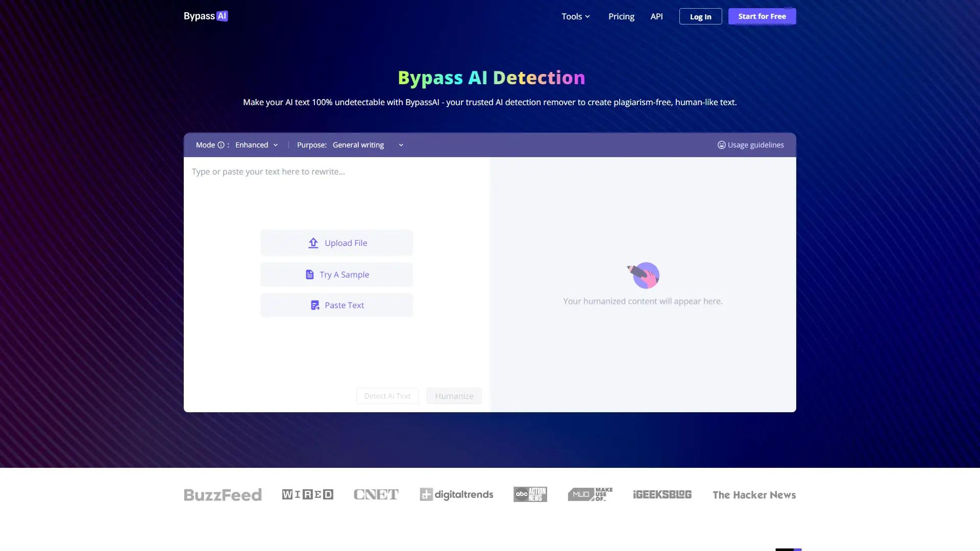Open the API page from navigation
Image resolution: width=980 pixels, height=551 pixels.
pyautogui.click(x=656, y=16)
